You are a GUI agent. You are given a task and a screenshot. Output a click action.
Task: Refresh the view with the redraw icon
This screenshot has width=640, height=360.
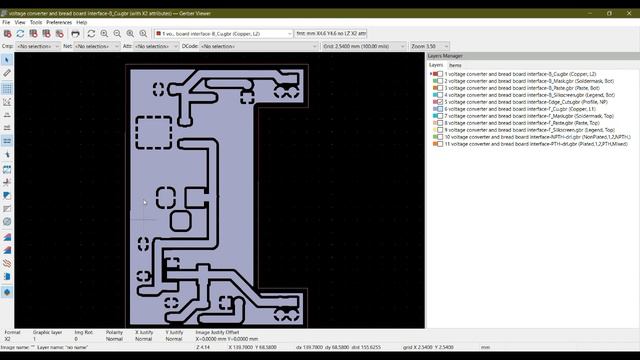(91, 33)
